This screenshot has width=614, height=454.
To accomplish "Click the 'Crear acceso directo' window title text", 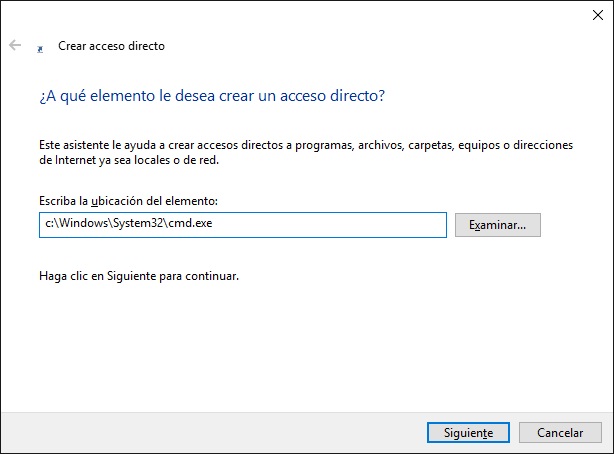I will pos(111,46).
